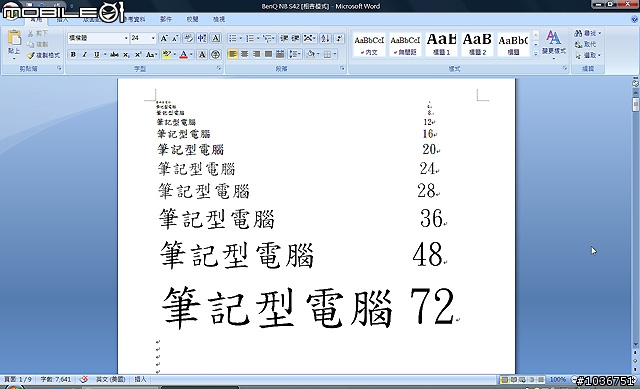Expand the Styles gallery more arrow
The image size is (640, 389).
click(536, 53)
